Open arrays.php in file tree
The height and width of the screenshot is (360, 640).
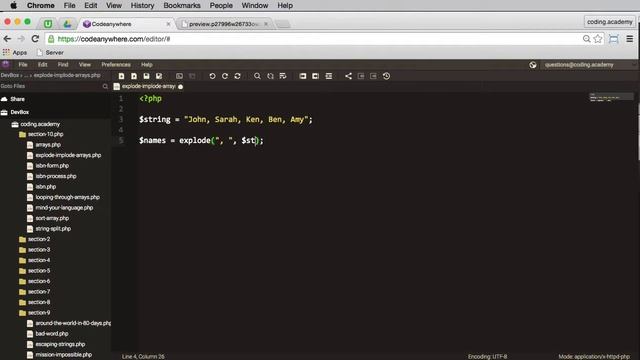[48, 145]
